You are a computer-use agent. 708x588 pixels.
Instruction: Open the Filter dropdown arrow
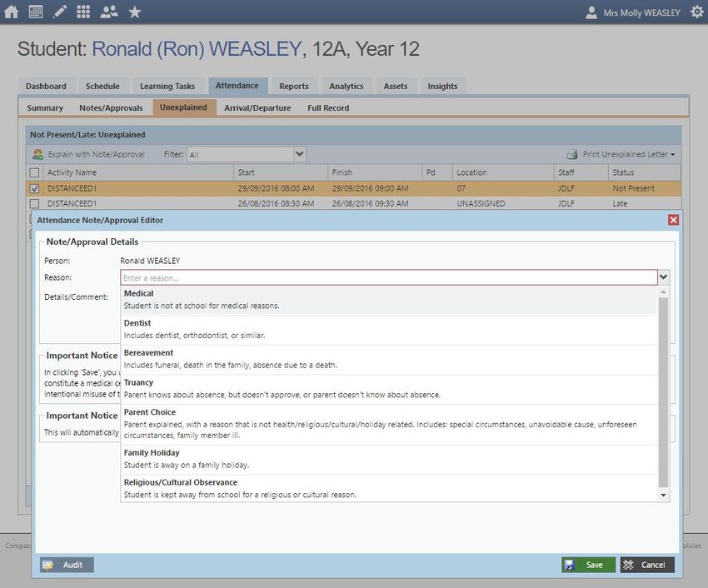(300, 154)
